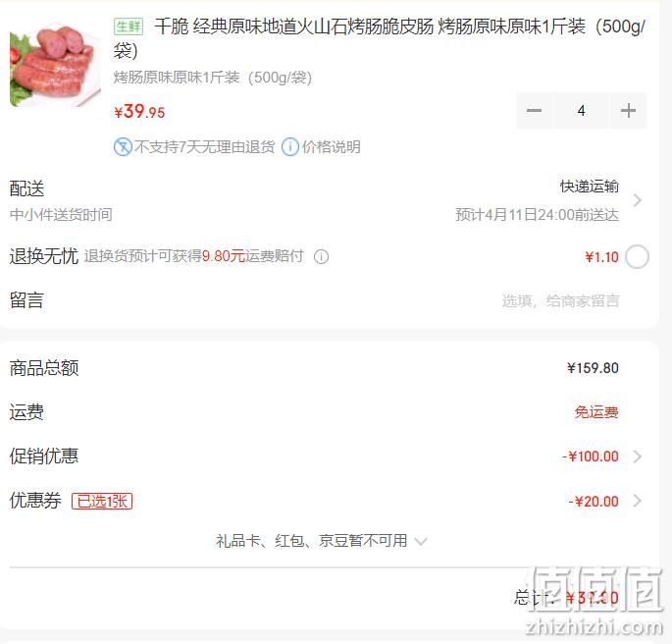This screenshot has width=672, height=644.
Task: Click the 价格说明 info icon
Action: [290, 147]
